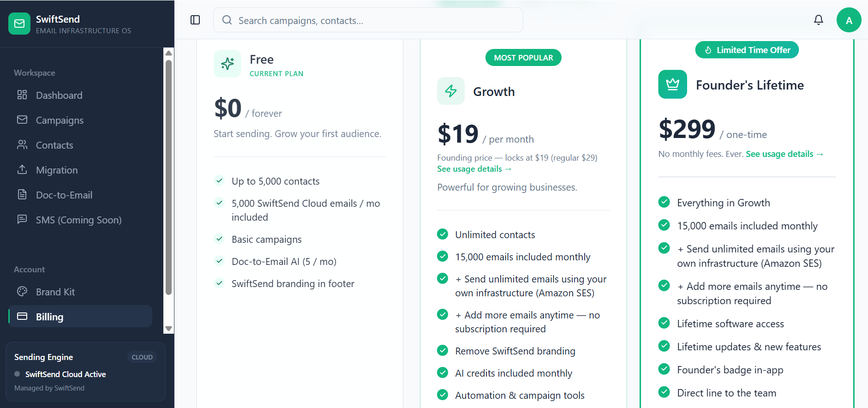Viewport: 868px width, 408px height.
Task: Follow Growth plan 'See usage details' link
Action: point(474,169)
